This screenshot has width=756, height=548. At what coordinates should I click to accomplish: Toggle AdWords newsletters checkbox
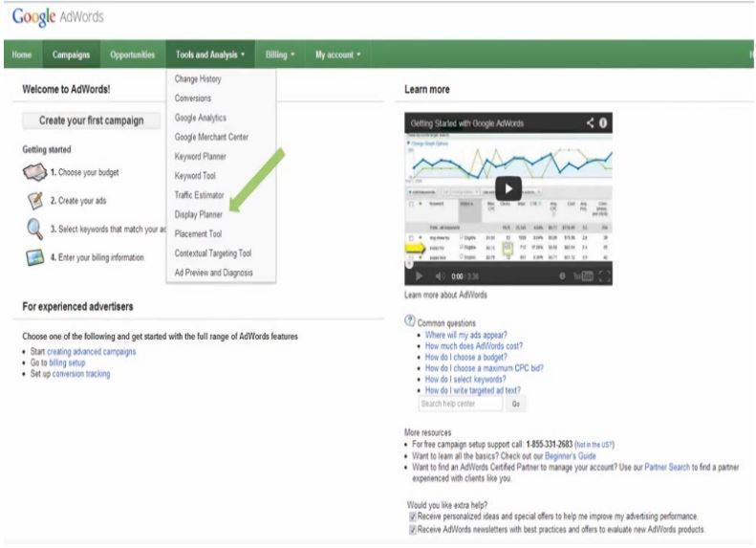click(412, 530)
